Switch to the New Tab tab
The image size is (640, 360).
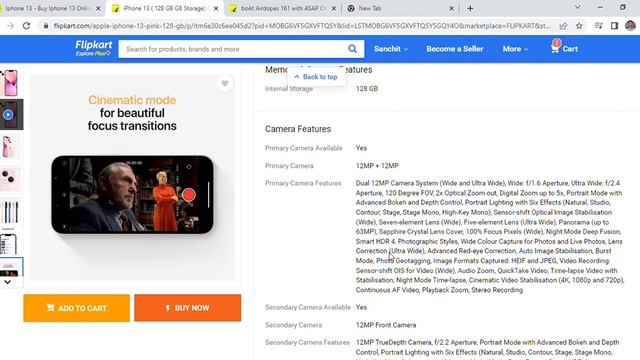tap(401, 8)
